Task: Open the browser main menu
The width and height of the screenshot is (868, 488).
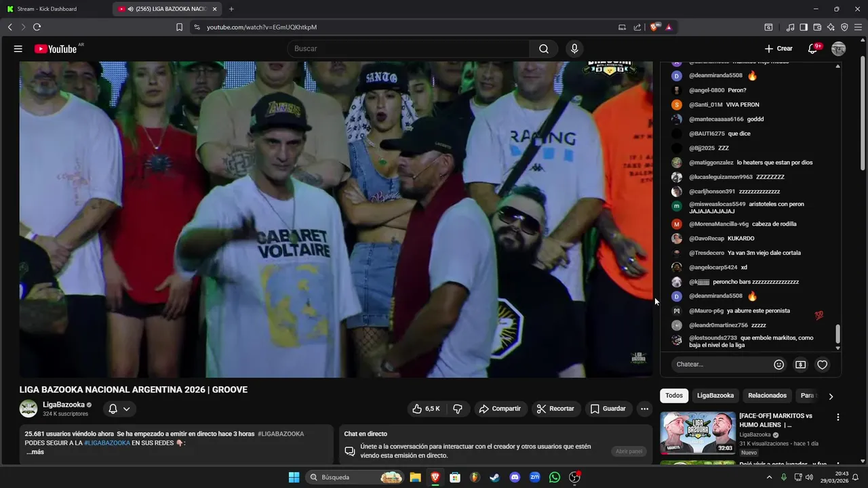Action: (858, 27)
